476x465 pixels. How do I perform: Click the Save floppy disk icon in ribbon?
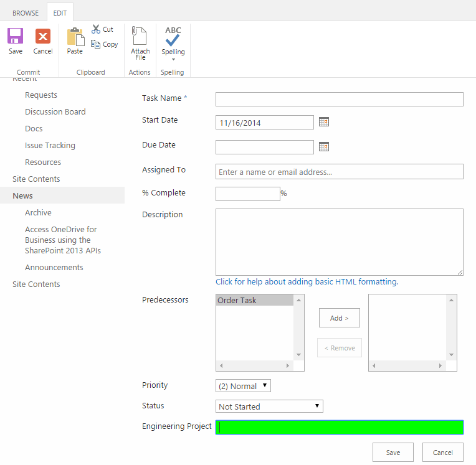[x=15, y=36]
